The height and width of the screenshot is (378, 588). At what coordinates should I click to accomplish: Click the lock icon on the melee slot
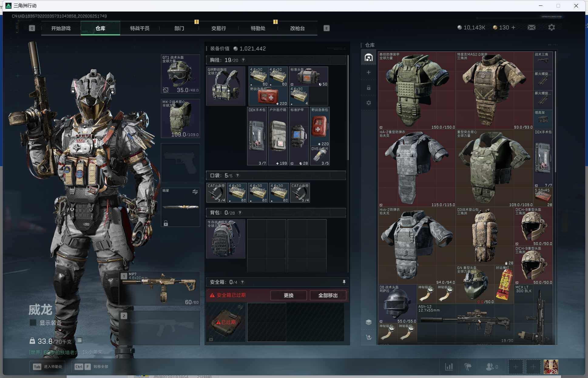[x=166, y=223]
